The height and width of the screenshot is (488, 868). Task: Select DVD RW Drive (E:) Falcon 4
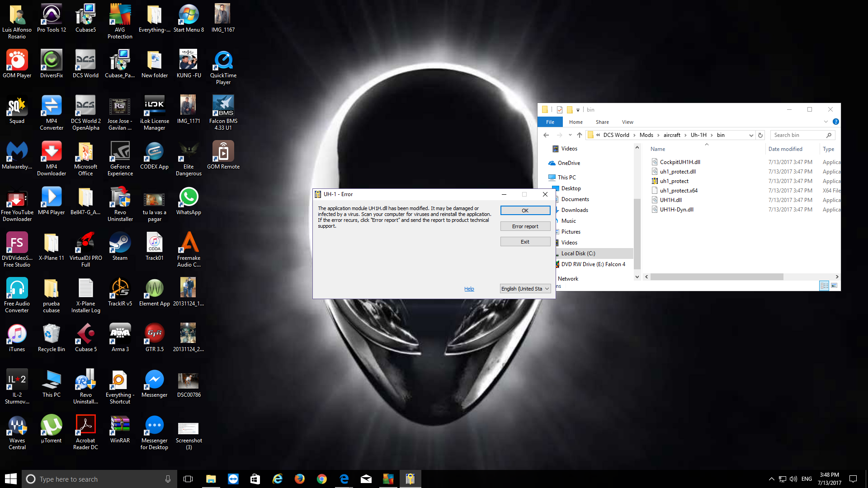[x=593, y=264]
